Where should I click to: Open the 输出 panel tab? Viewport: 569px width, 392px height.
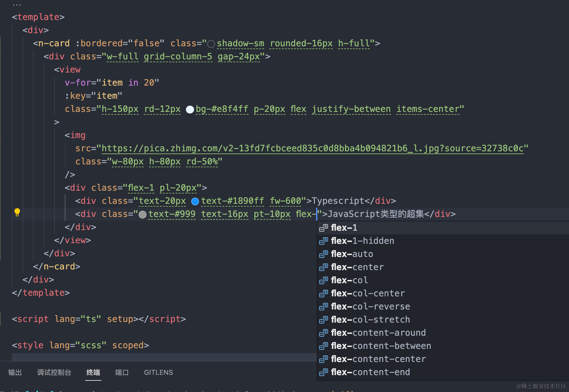click(15, 372)
